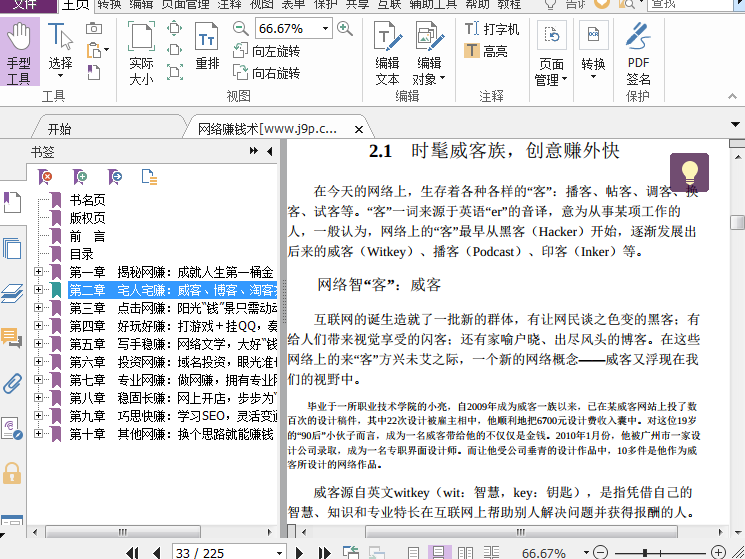Open the Attachments paperclip sidebar icon
Viewport: 745px width, 559px height.
click(x=12, y=383)
